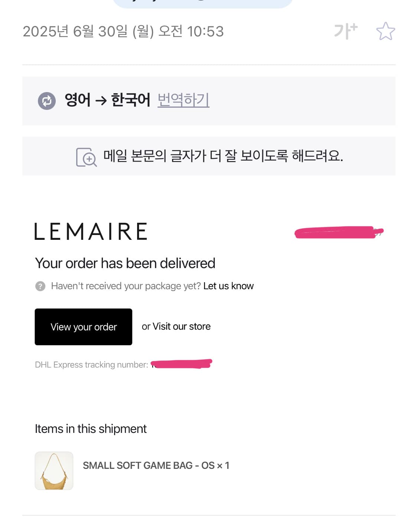The width and height of the screenshot is (418, 532).
Task: Click the LEMAIRE logo
Action: [91, 231]
